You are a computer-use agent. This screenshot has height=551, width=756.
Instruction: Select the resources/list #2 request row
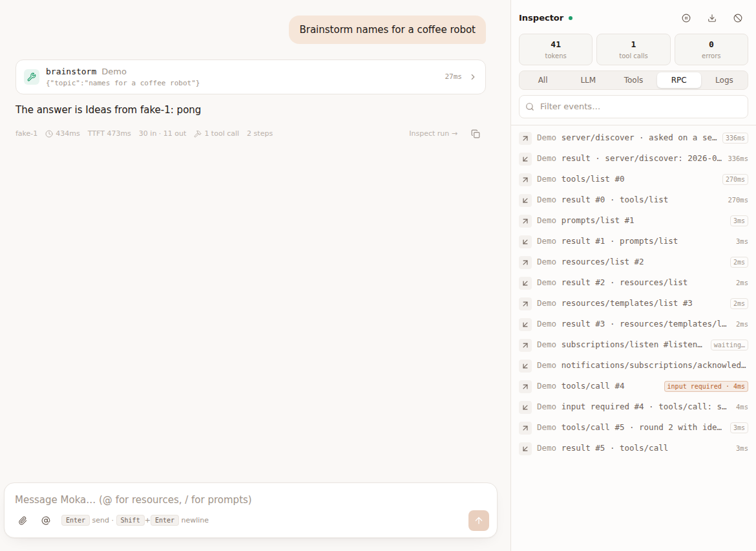point(633,263)
